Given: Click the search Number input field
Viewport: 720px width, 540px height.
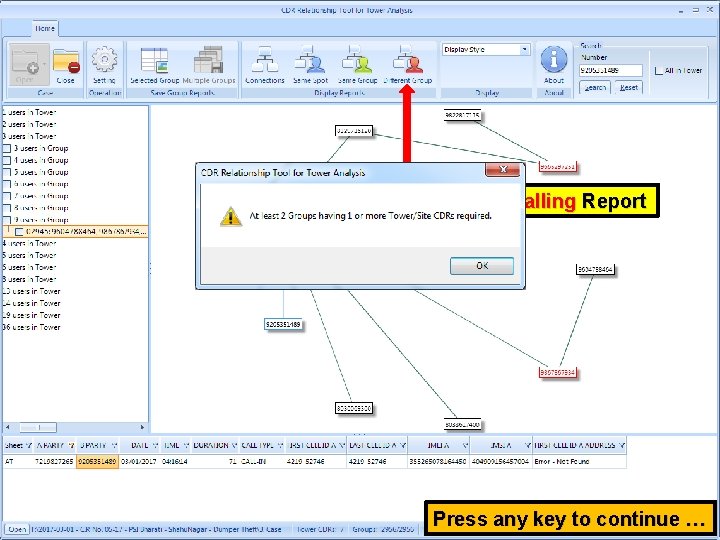Looking at the screenshot, I should coord(611,70).
